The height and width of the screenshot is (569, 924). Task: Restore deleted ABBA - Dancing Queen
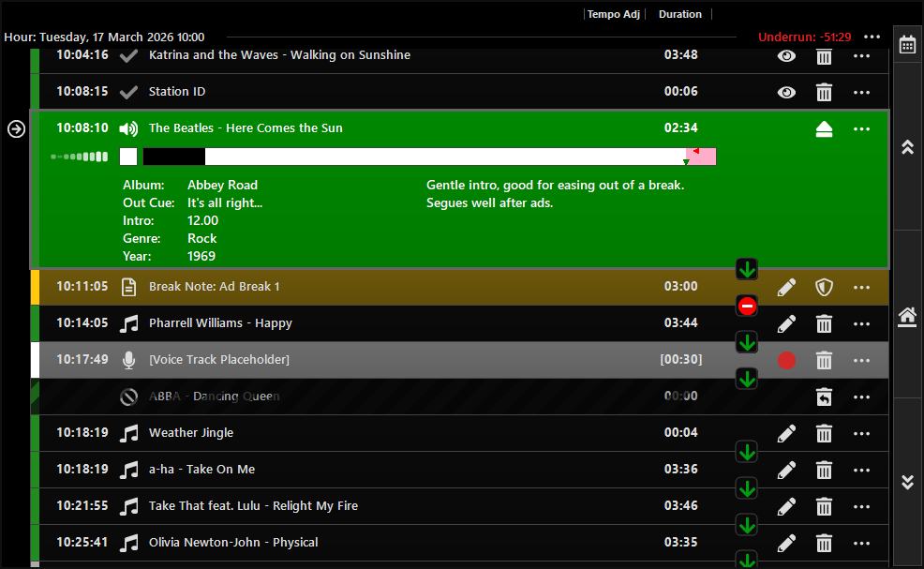click(824, 397)
